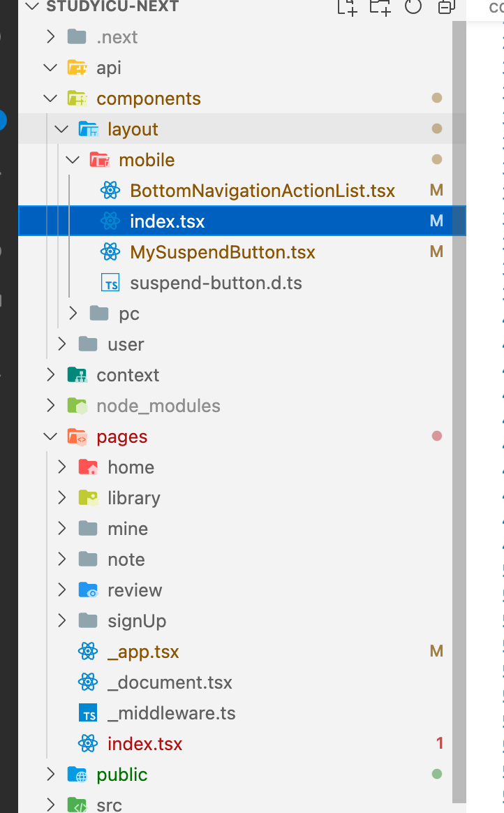Click the React icon beside MySuspendButton.tsx

[110, 251]
